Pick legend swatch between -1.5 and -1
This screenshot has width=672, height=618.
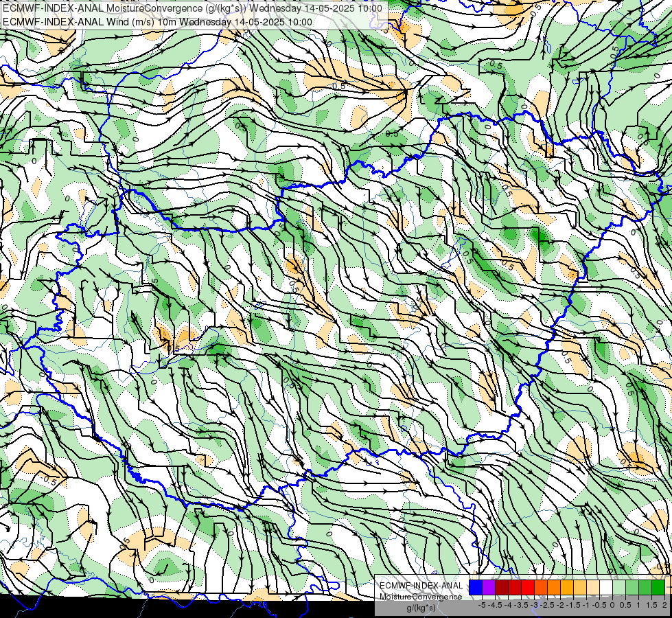click(580, 587)
